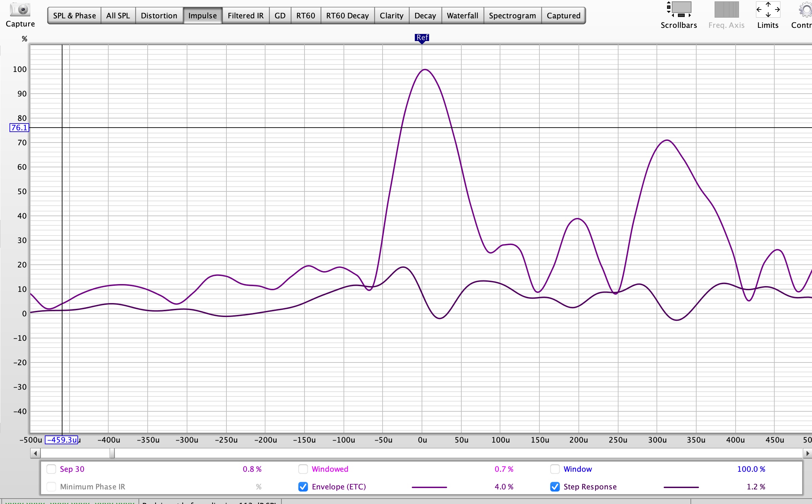
Task: Enable the Window trace checkbox
Action: click(x=555, y=469)
